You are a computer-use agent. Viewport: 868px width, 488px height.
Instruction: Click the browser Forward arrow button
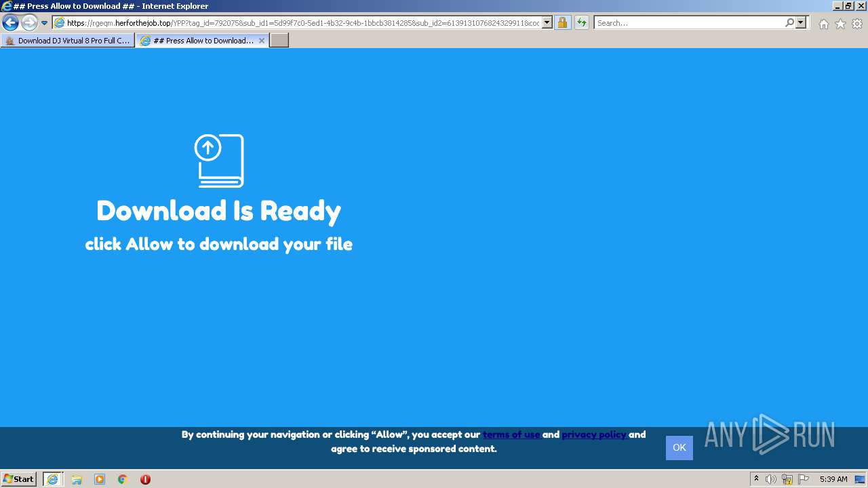pos(29,23)
